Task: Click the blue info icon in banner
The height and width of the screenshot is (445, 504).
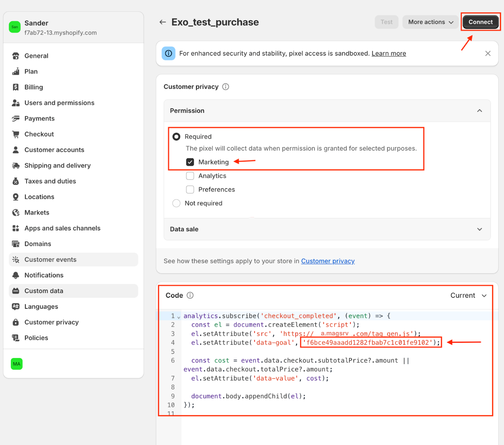Action: coord(168,54)
